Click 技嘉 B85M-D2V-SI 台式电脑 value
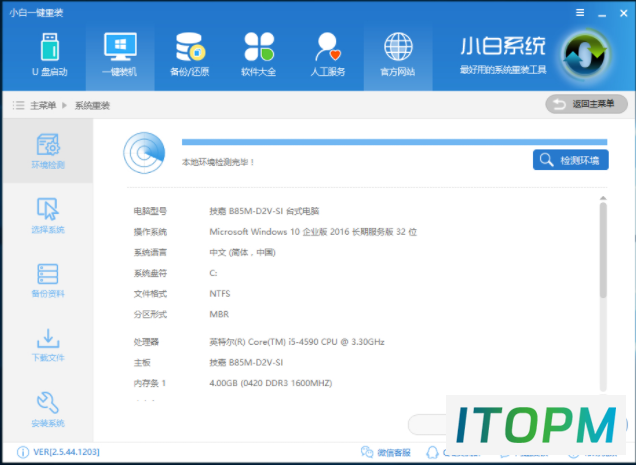The image size is (636, 465). 264,211
